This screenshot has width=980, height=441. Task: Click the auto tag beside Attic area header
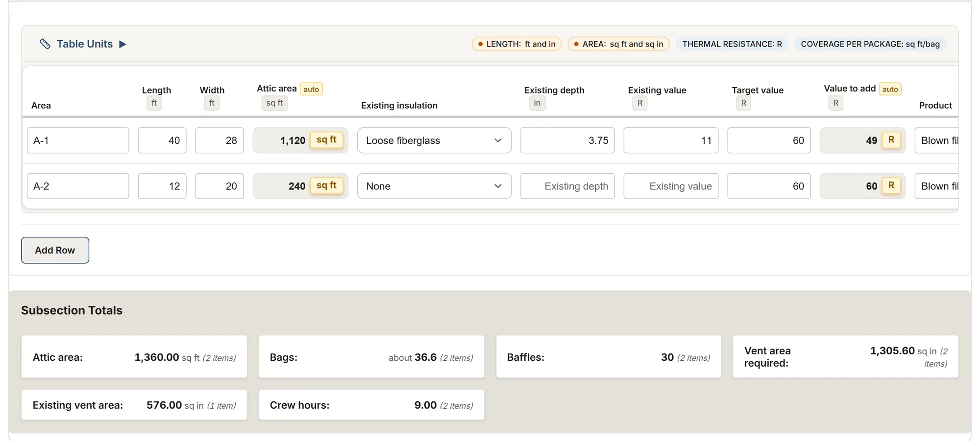pos(311,89)
